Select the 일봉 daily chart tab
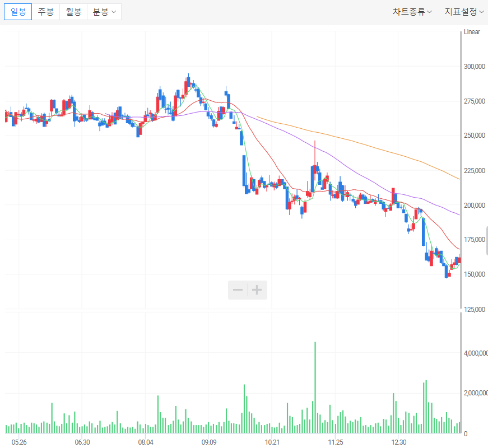Screen dimensions: 488x448 point(18,12)
